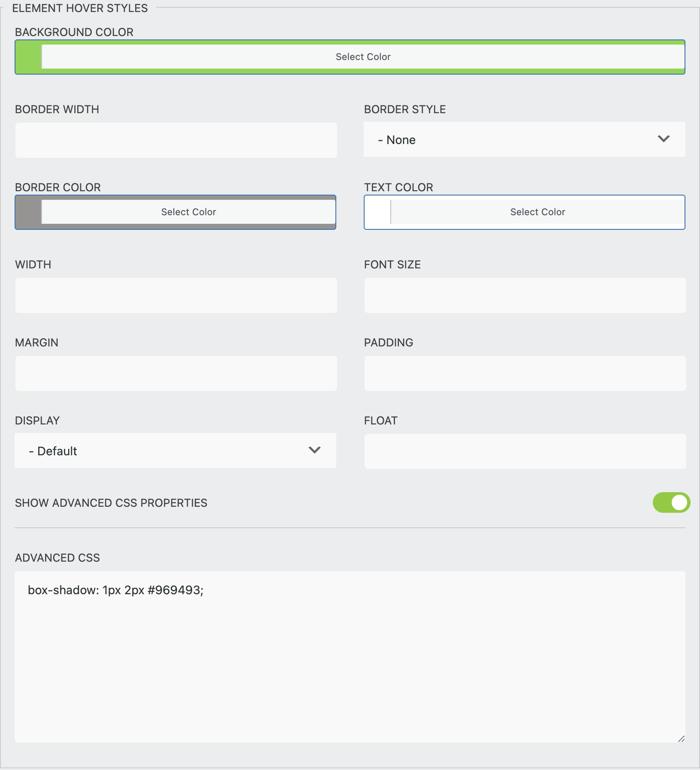The height and width of the screenshot is (770, 700).
Task: Click inside the Padding field
Action: [x=525, y=373]
